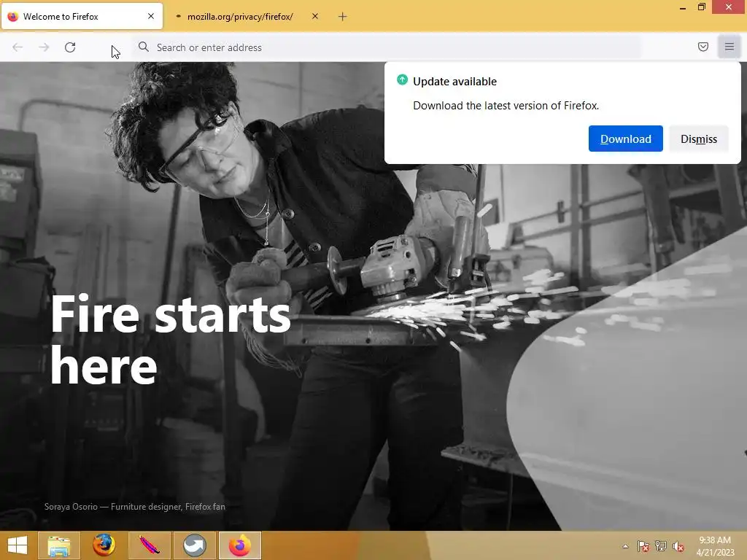Viewport: 747px width, 560px height.
Task: Open File Explorer from the taskbar
Action: coord(58,545)
